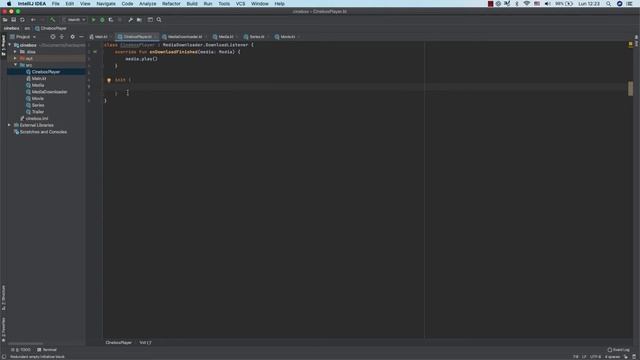Click the Collapse All icon in Project panel
This screenshot has width=640, height=360.
point(62,37)
